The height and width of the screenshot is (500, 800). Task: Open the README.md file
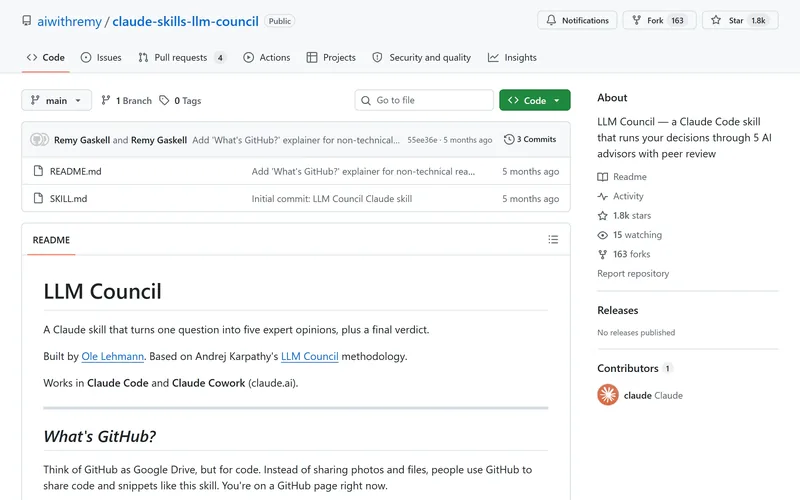pos(76,171)
